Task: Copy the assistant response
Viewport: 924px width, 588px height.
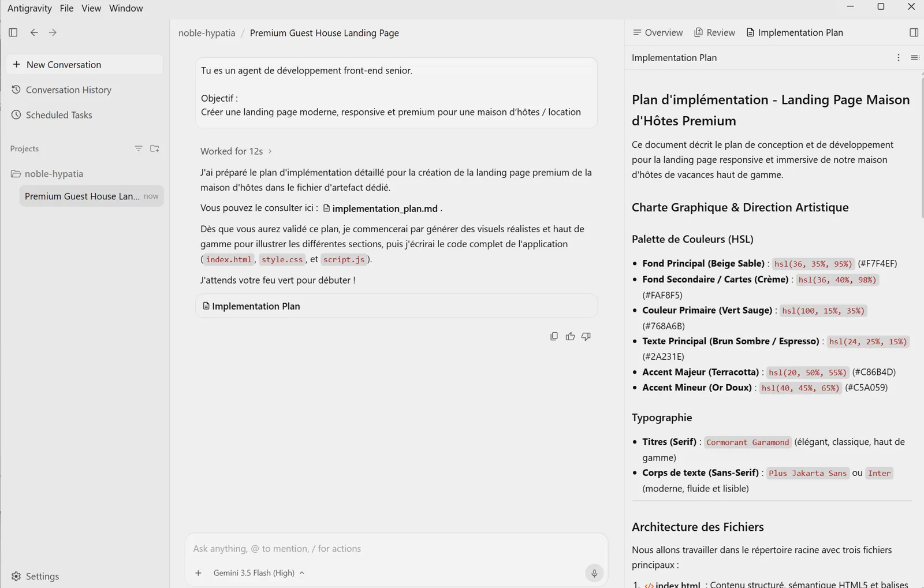Action: pyautogui.click(x=554, y=336)
